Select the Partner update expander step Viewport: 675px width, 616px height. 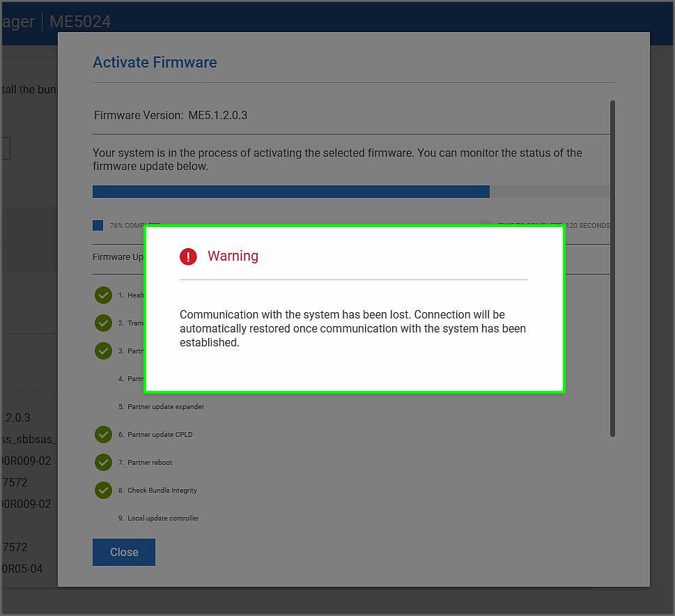click(x=166, y=407)
